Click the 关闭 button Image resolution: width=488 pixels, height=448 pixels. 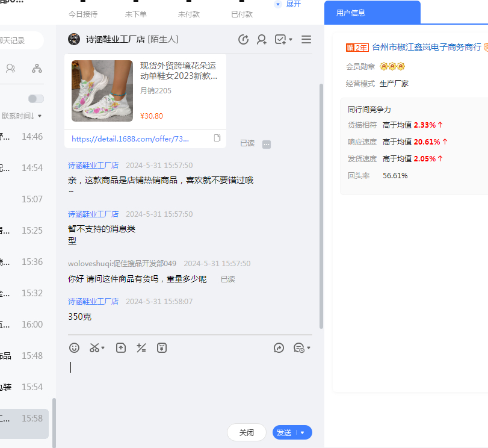247,432
